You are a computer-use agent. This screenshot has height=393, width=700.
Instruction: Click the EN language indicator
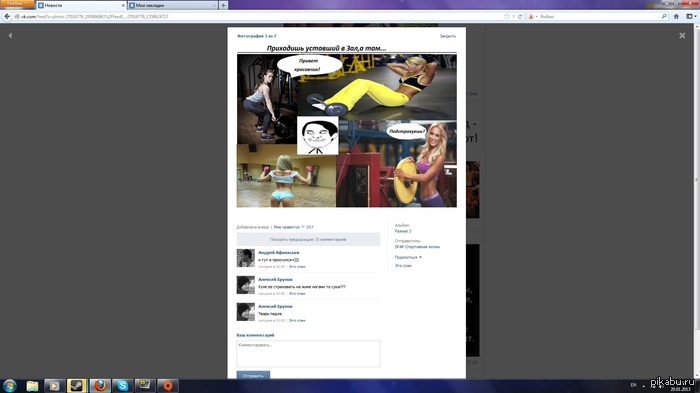pos(633,385)
